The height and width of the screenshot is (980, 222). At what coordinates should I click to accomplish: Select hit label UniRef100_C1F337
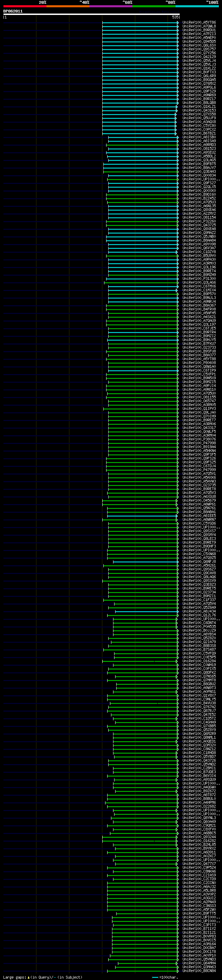coord(199,600)
